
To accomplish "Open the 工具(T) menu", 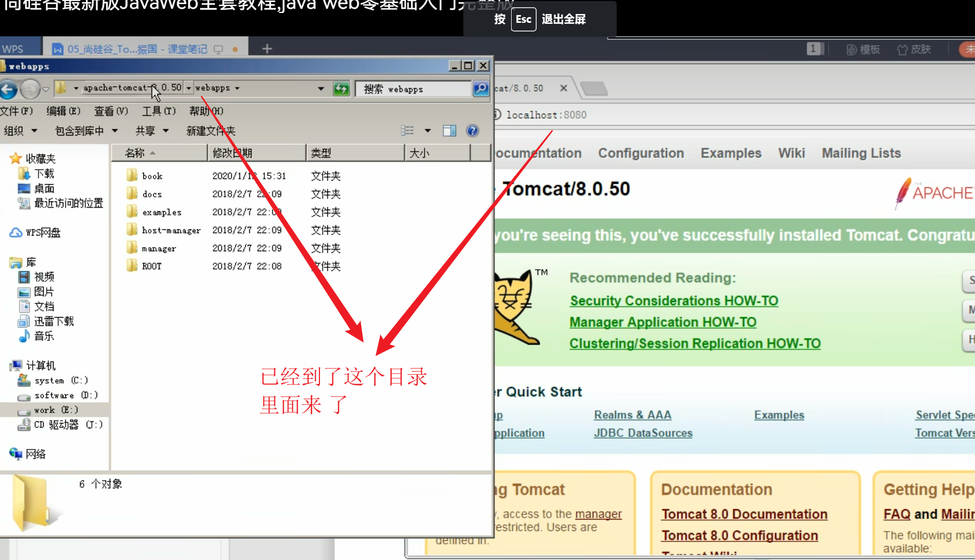I will (159, 111).
